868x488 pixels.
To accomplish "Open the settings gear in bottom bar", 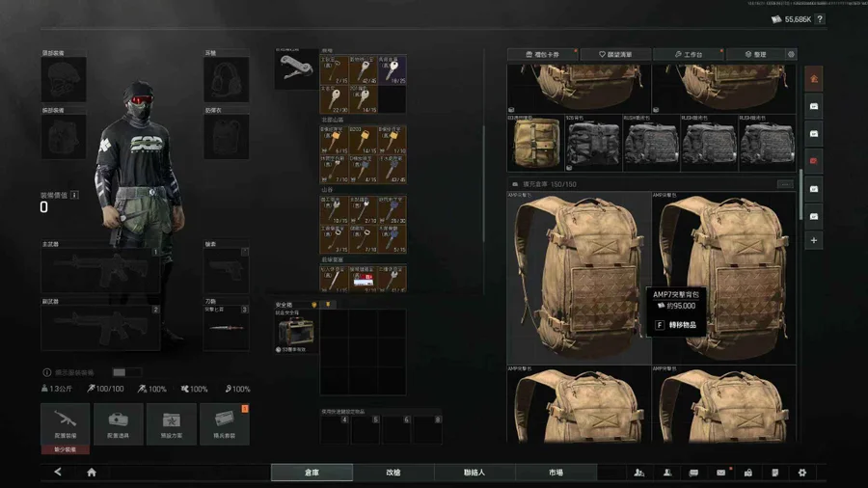I will tap(801, 473).
